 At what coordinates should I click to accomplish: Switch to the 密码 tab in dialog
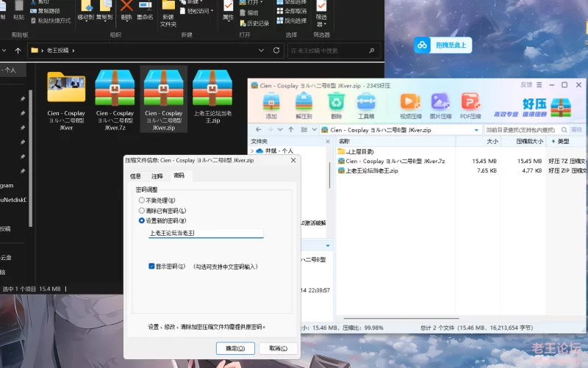point(179,176)
